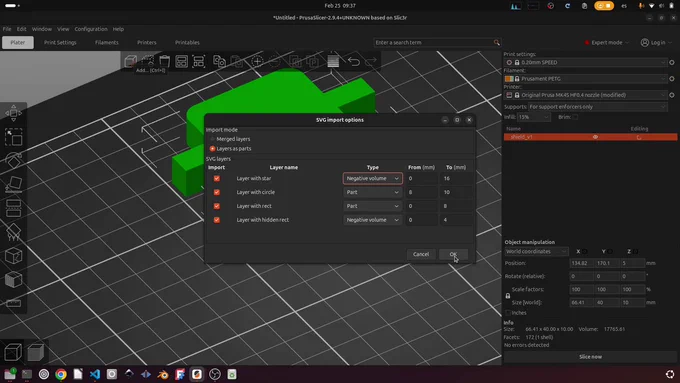
Task: Switch to 3D editor view cube
Action: 13,352
